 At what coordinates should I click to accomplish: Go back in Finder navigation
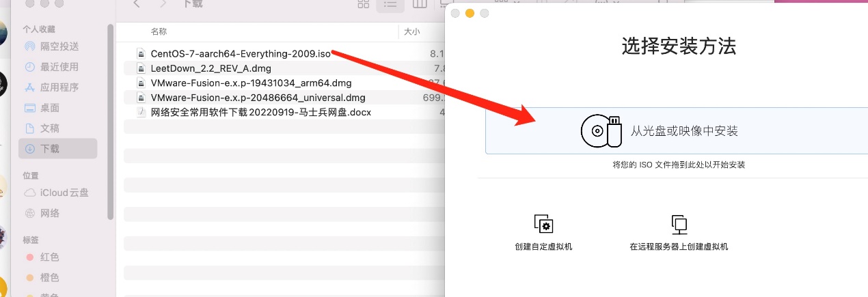pyautogui.click(x=137, y=5)
